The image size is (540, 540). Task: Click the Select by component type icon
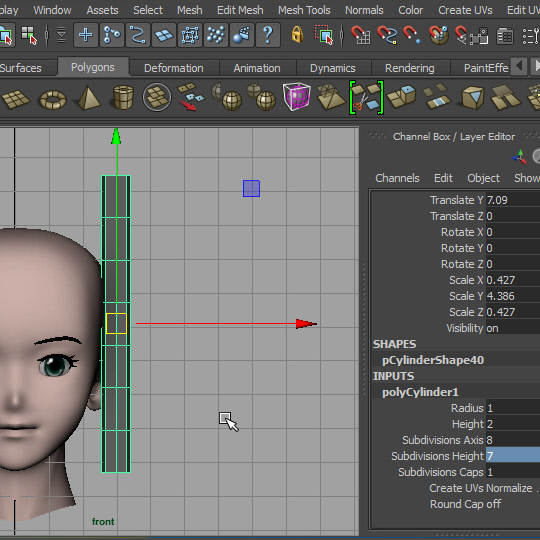click(x=29, y=35)
